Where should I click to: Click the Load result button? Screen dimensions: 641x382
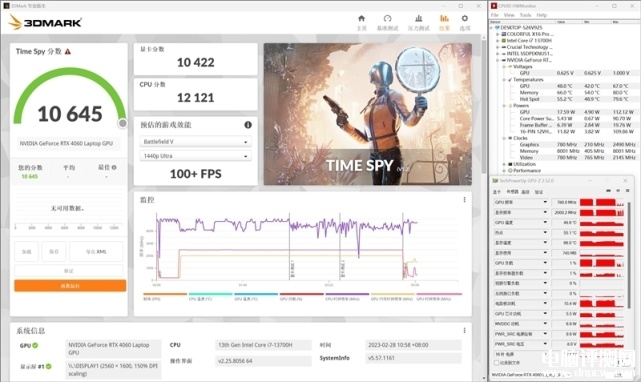[27, 252]
